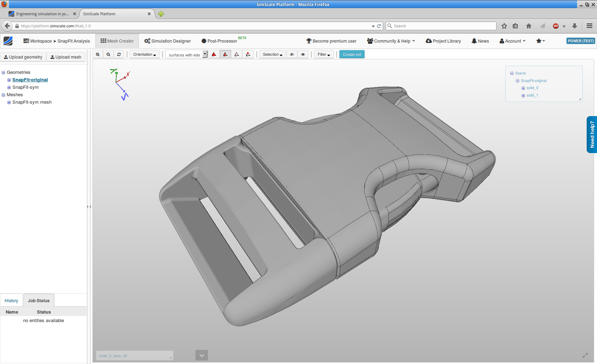Toggle the transparent surfaces render mode
The width and height of the screenshot is (597, 364).
(x=248, y=54)
